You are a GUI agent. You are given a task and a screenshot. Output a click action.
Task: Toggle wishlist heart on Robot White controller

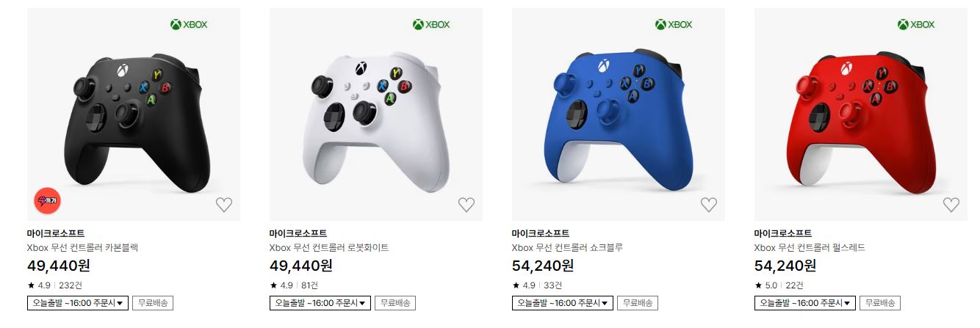tap(466, 205)
